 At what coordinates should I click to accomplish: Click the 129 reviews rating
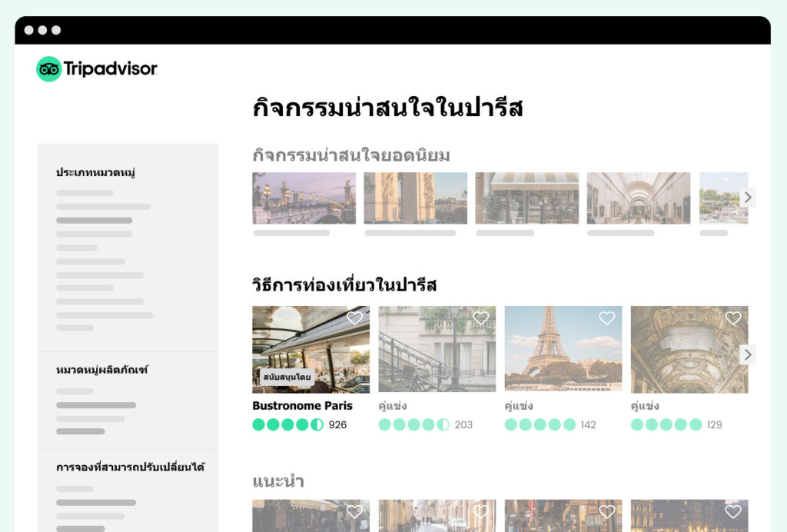[676, 424]
